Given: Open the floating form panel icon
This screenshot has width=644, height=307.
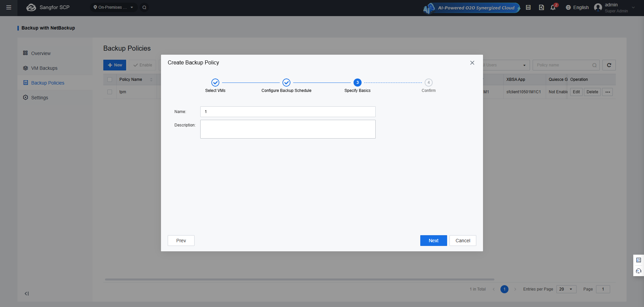Looking at the screenshot, I should 639,260.
